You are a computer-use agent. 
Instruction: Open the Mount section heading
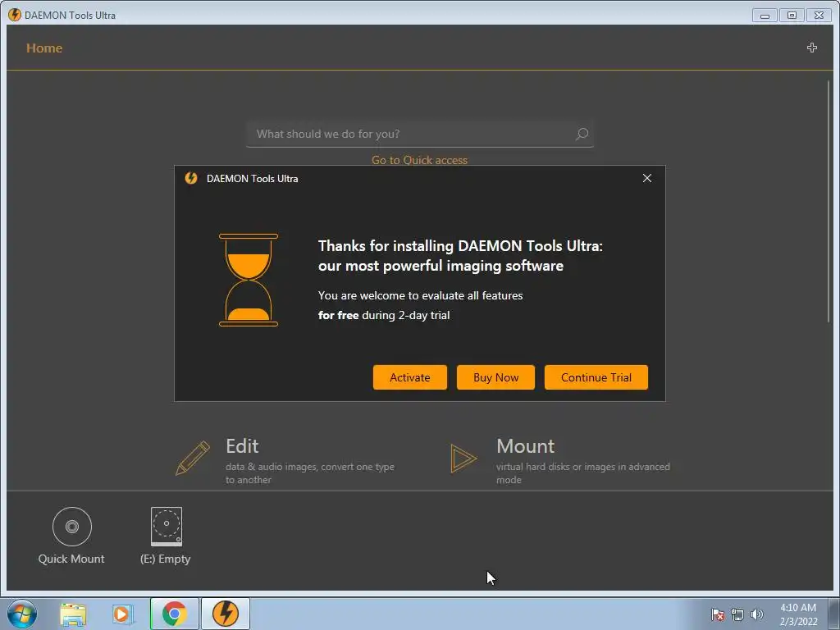click(526, 445)
